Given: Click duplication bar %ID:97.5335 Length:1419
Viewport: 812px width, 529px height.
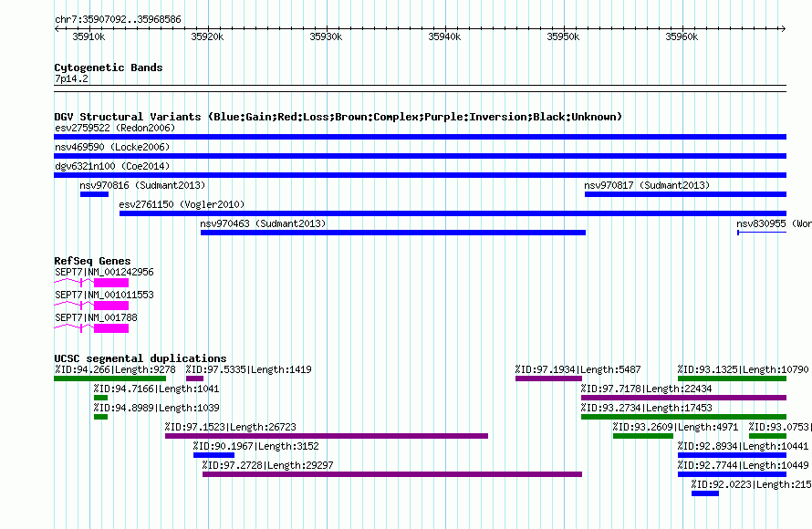Looking at the screenshot, I should 194,379.
